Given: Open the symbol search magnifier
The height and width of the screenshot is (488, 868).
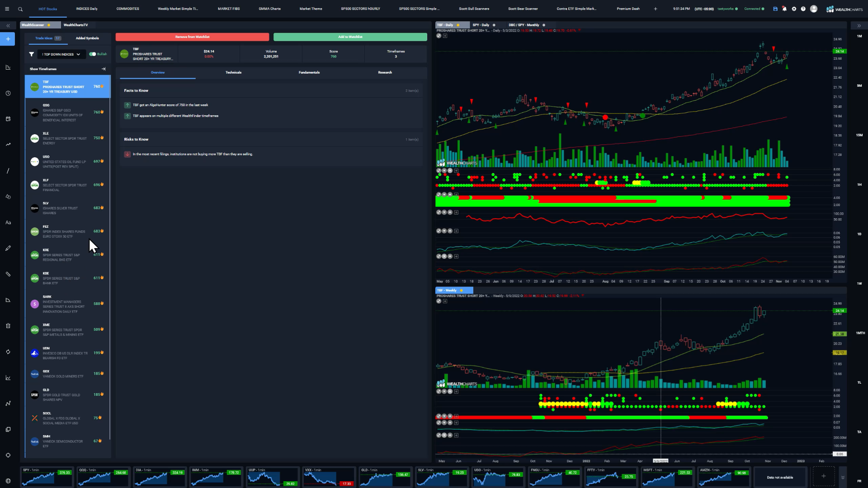Looking at the screenshot, I should point(20,9).
